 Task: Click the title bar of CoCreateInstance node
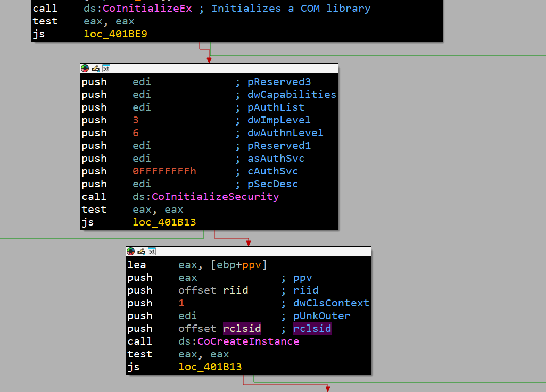(x=249, y=252)
